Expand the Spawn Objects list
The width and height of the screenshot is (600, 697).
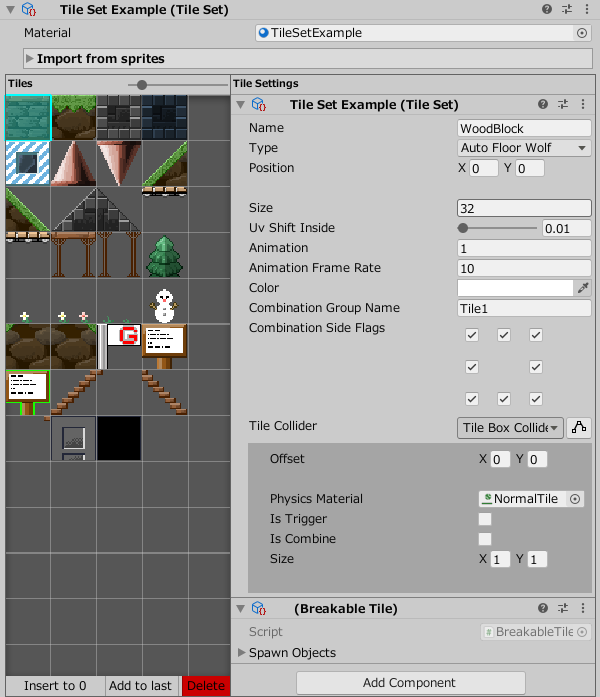tap(242, 652)
